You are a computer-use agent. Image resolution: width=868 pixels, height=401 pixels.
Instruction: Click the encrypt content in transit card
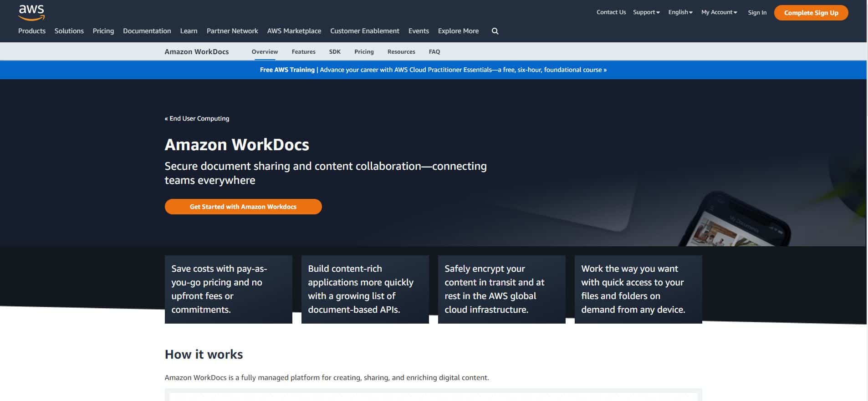(x=502, y=289)
